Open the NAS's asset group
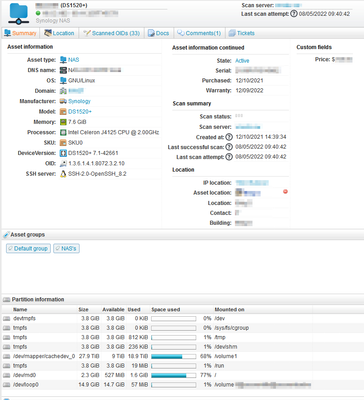 tap(66, 248)
